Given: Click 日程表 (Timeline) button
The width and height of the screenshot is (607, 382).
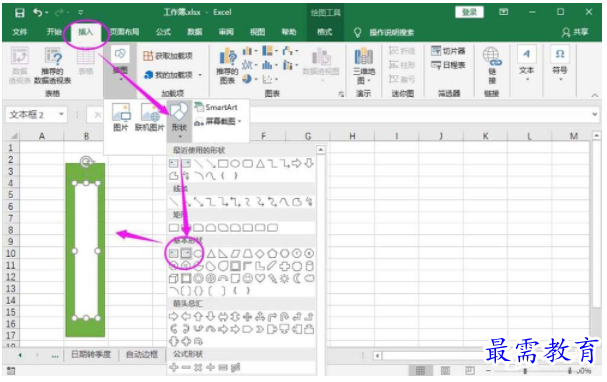Looking at the screenshot, I should (x=448, y=65).
